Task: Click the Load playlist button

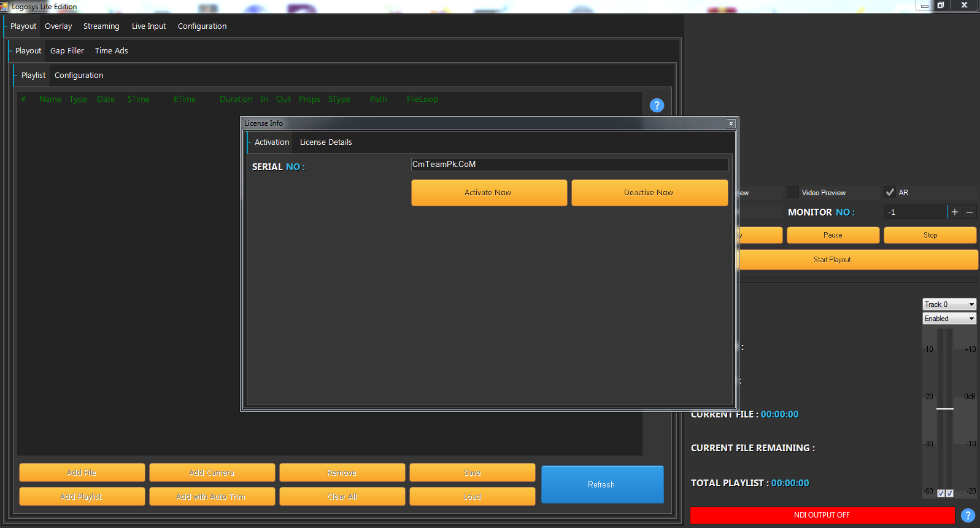Action: pyautogui.click(x=472, y=497)
